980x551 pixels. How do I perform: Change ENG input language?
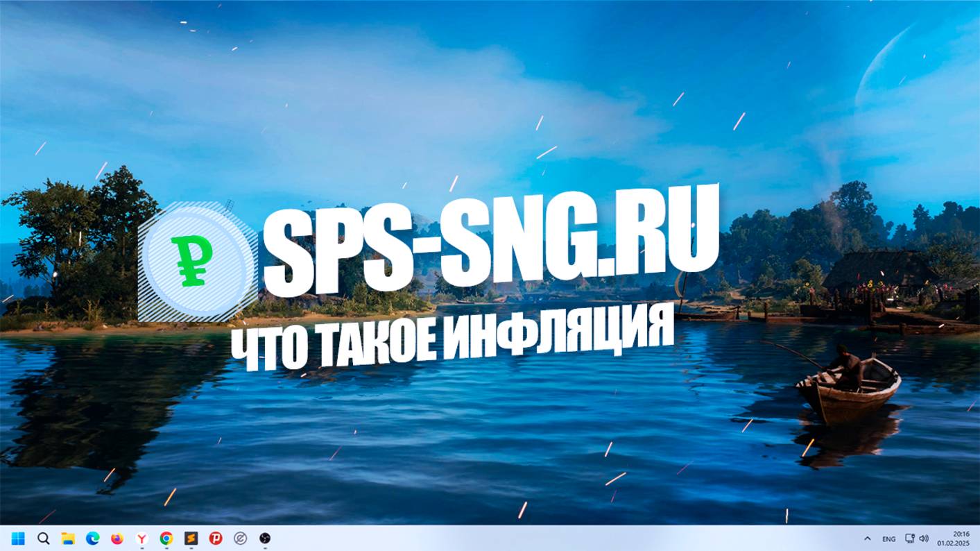pyautogui.click(x=888, y=539)
